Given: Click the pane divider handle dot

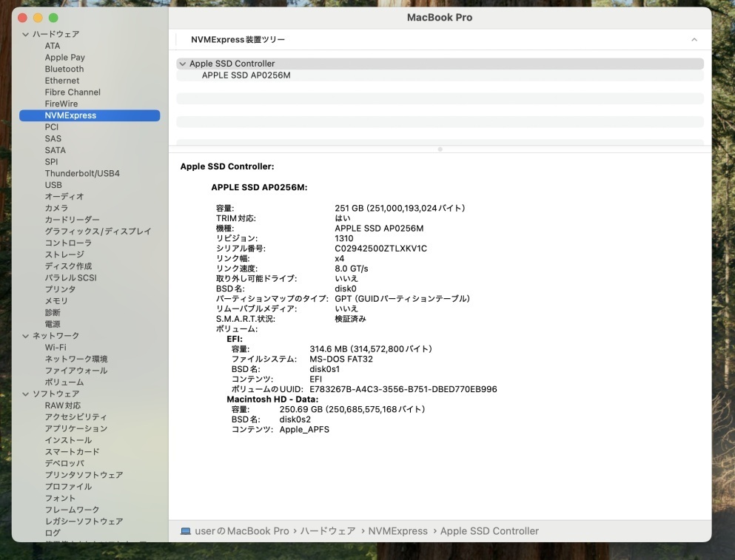Looking at the screenshot, I should pyautogui.click(x=440, y=149).
